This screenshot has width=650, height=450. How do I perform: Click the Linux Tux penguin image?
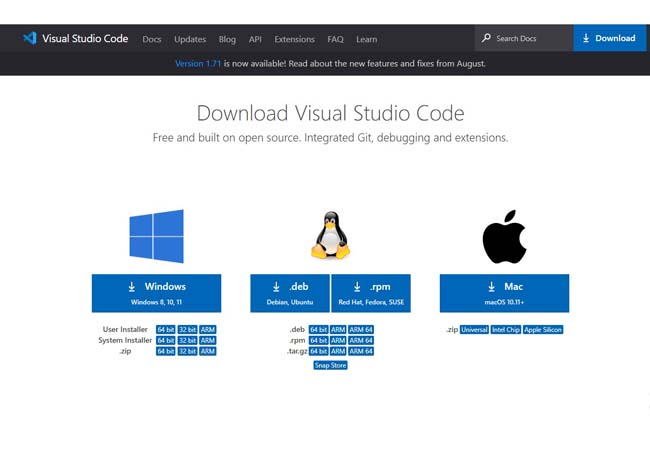(330, 235)
